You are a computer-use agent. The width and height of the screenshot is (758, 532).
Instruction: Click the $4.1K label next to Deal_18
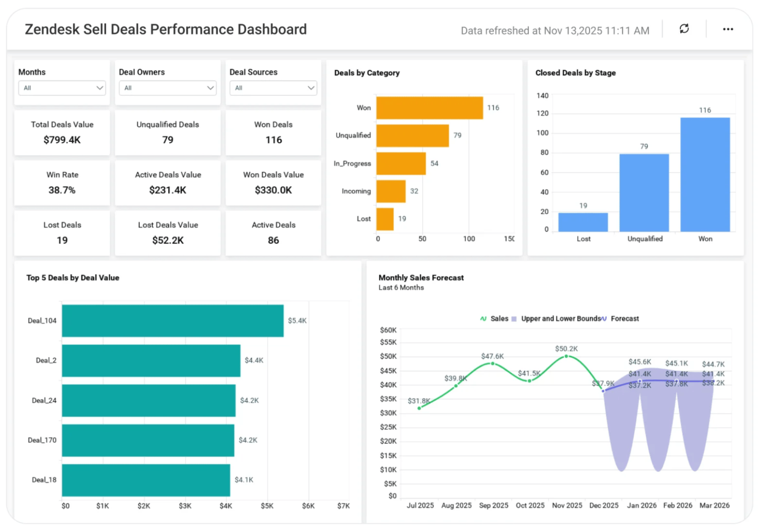tap(244, 480)
